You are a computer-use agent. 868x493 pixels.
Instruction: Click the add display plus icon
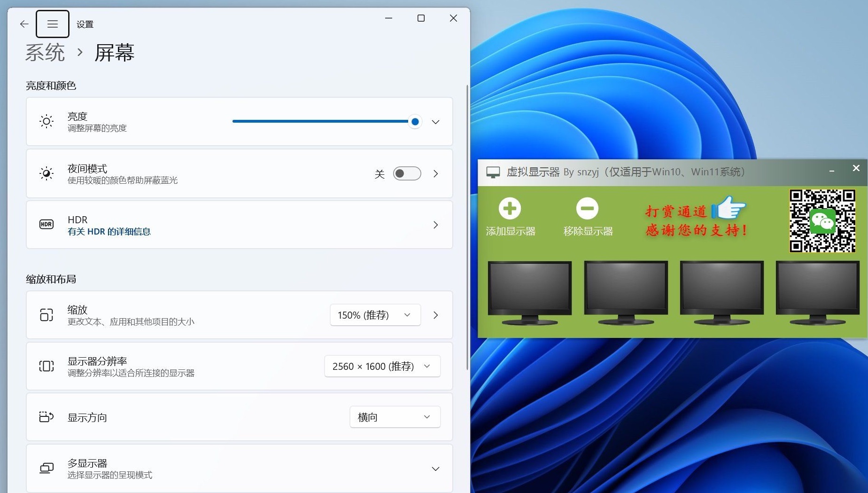click(510, 209)
